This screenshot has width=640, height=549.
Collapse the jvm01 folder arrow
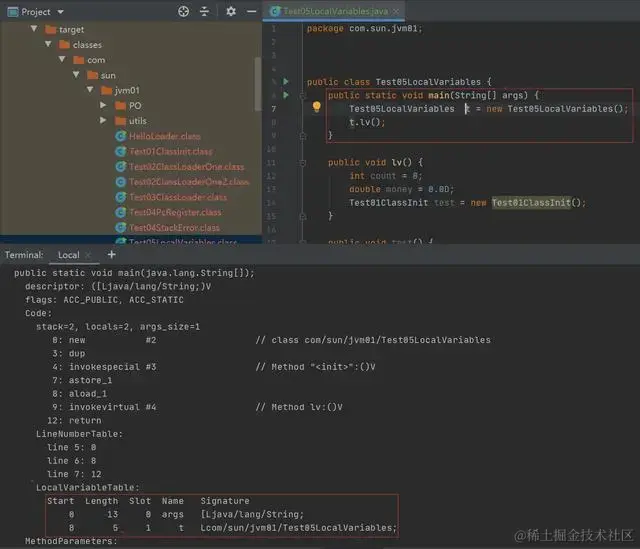(90, 90)
